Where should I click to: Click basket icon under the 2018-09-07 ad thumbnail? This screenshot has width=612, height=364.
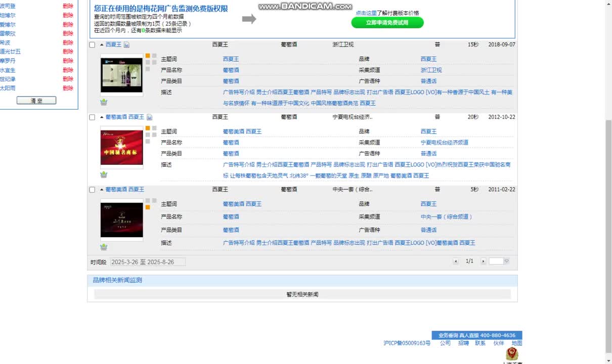pos(104,102)
